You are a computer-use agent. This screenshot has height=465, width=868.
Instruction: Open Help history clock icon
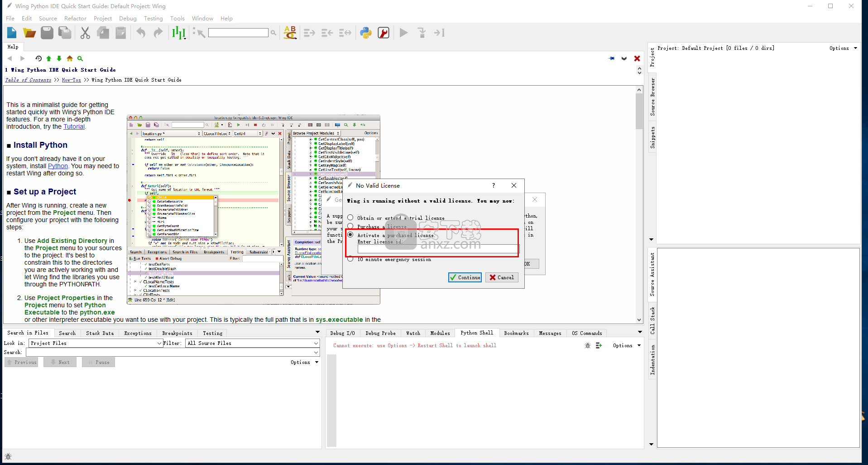click(x=38, y=58)
